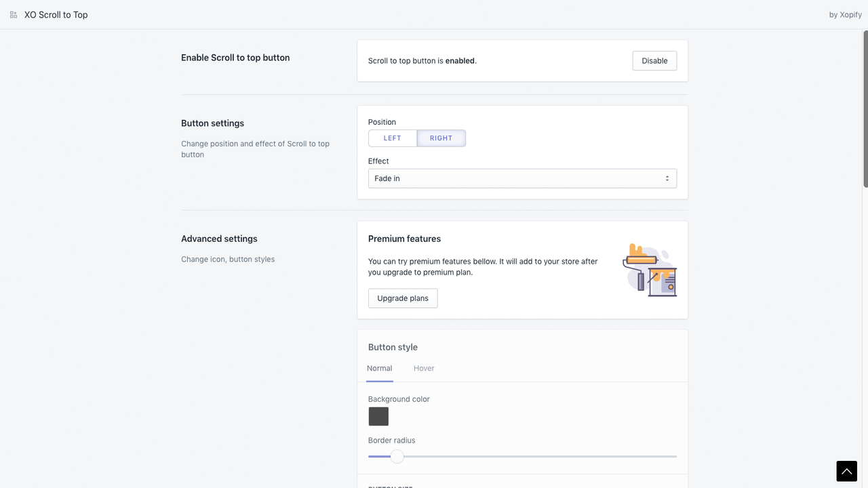
Task: Click the Premium features heading
Action: pyautogui.click(x=404, y=238)
